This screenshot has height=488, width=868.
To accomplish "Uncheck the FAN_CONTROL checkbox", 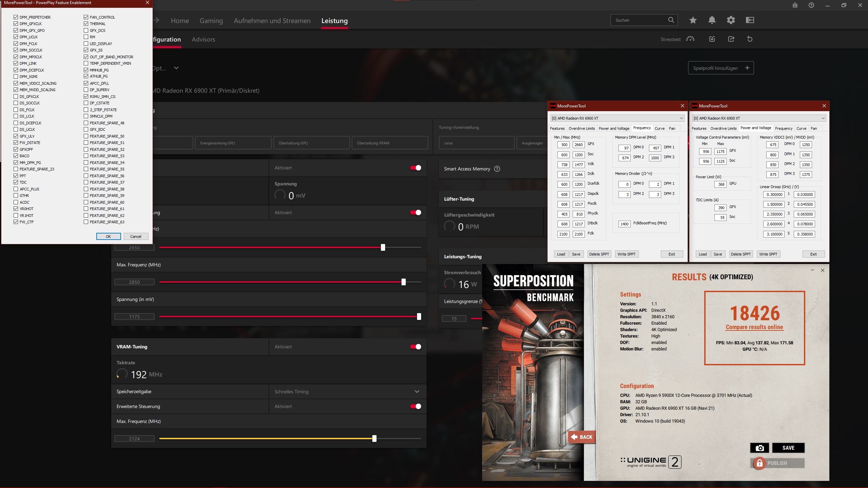I will (86, 17).
